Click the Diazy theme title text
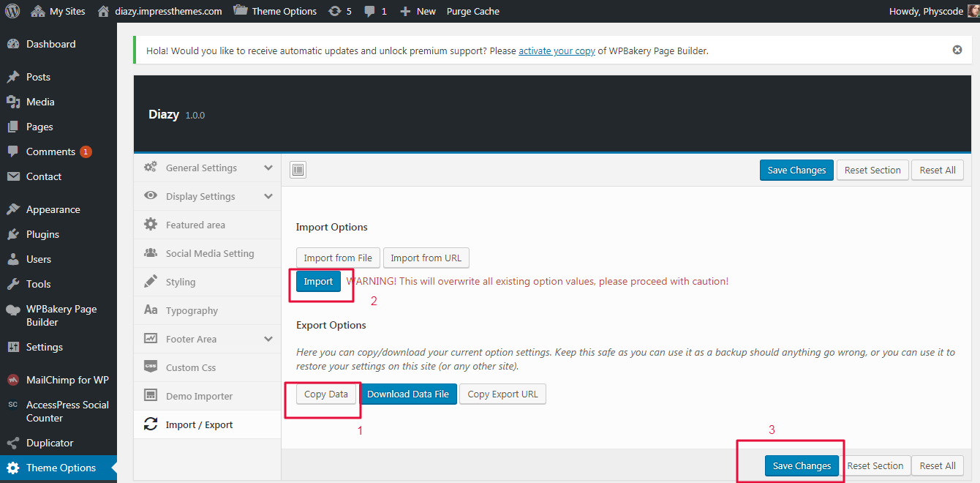This screenshot has width=980, height=483. [164, 114]
